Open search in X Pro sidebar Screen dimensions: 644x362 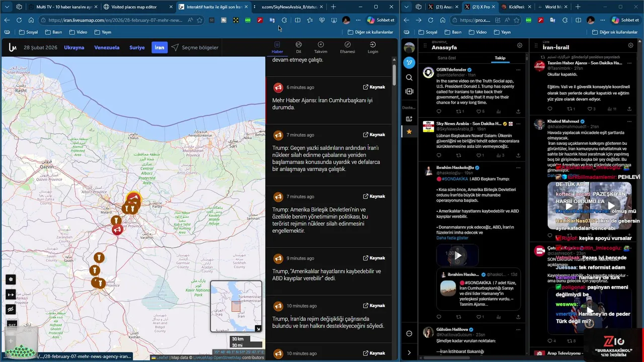[409, 77]
